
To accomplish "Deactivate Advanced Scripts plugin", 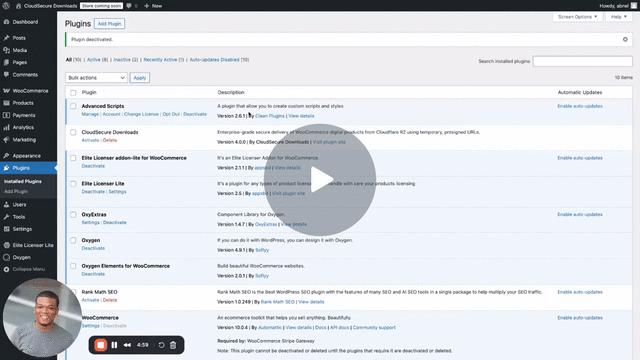I will click(195, 114).
